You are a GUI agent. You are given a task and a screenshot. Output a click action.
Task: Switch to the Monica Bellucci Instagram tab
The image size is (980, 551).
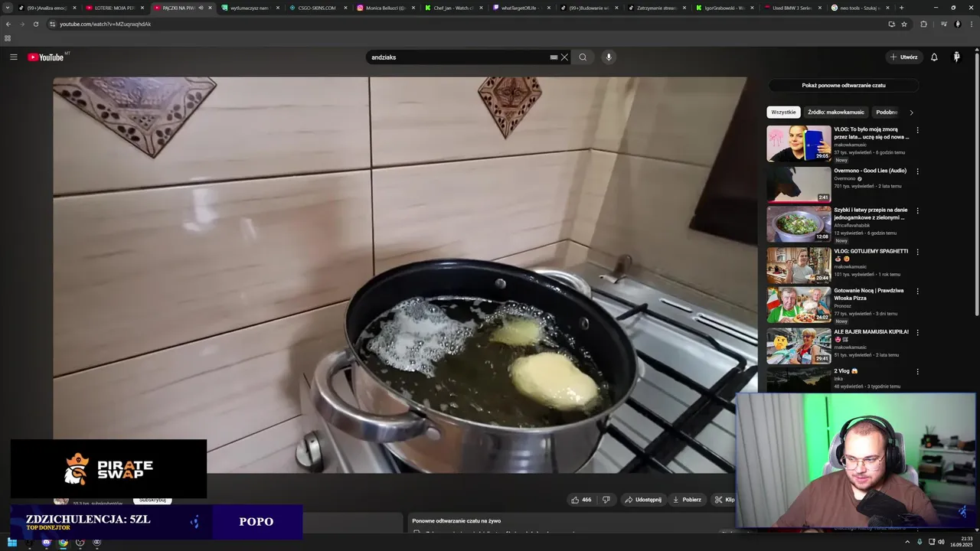[385, 8]
